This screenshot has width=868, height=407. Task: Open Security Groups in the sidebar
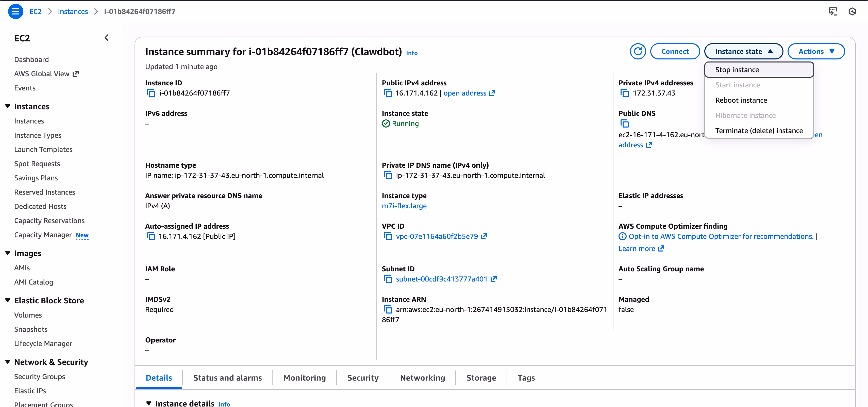(39, 377)
